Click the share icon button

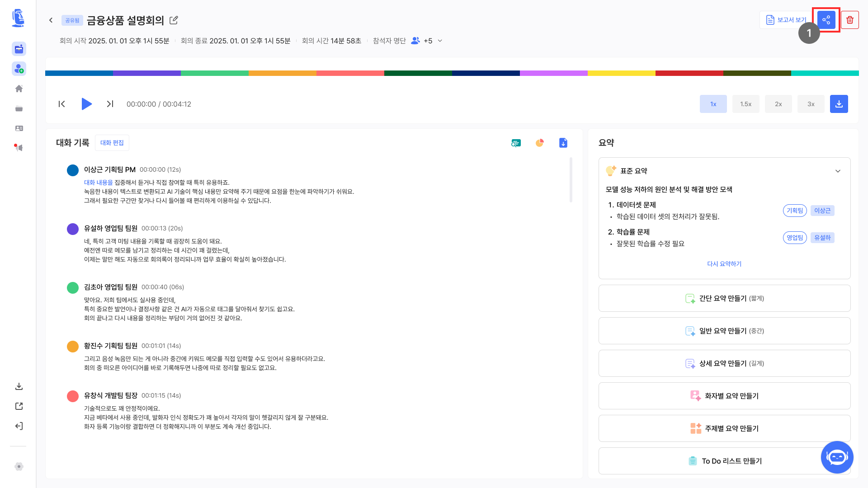[826, 20]
